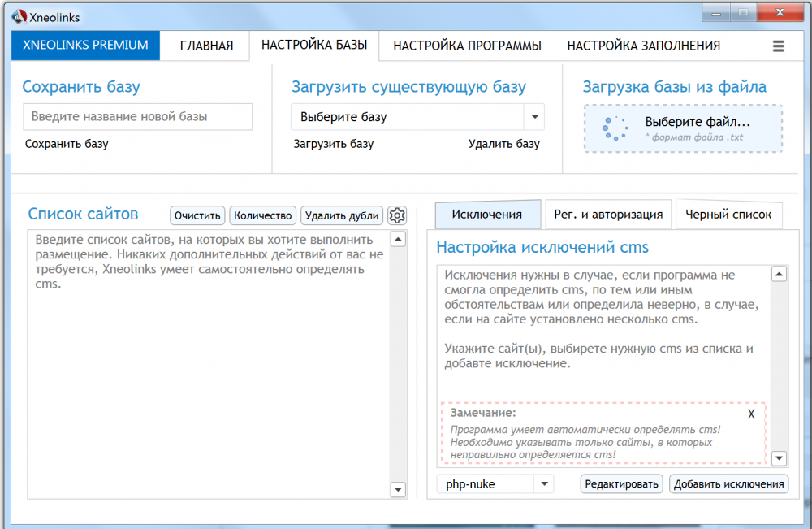812x529 pixels.
Task: Select the НАСТРОЙКА БАЗЫ tab
Action: click(313, 45)
